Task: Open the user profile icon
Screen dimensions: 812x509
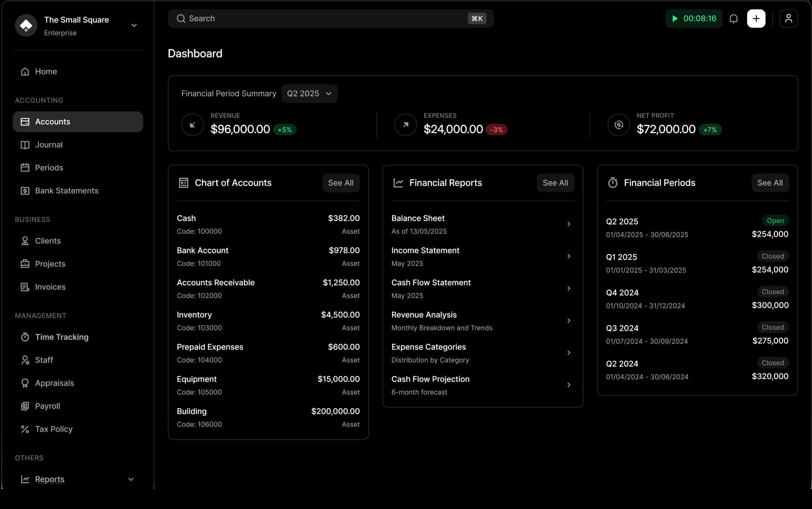Action: tap(788, 19)
